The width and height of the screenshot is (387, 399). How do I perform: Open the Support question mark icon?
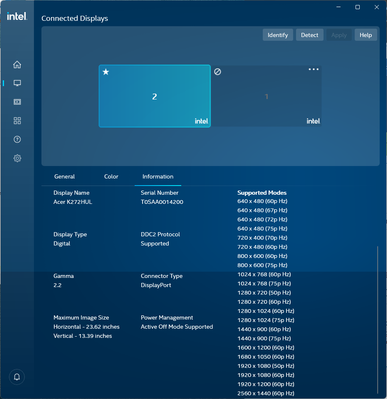coord(17,139)
